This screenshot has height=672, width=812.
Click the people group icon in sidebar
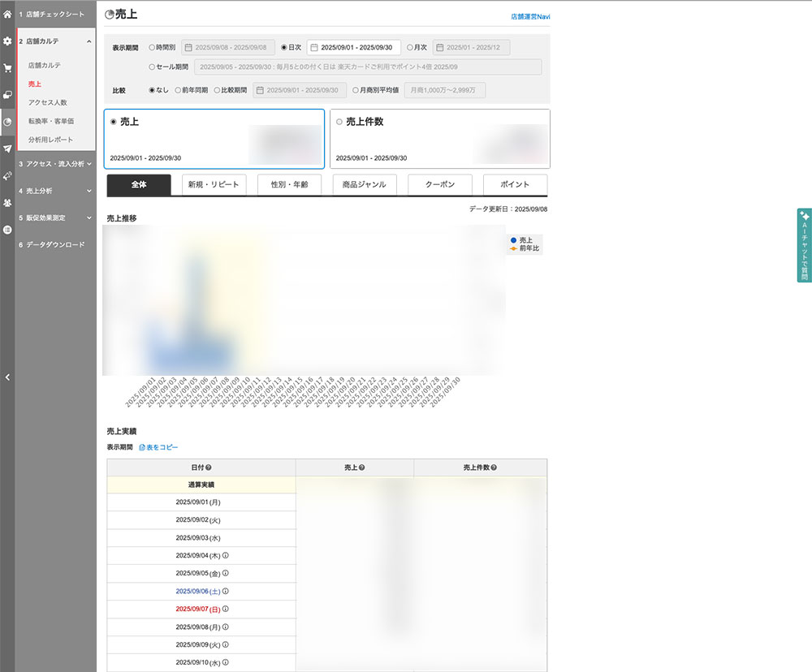click(x=7, y=202)
